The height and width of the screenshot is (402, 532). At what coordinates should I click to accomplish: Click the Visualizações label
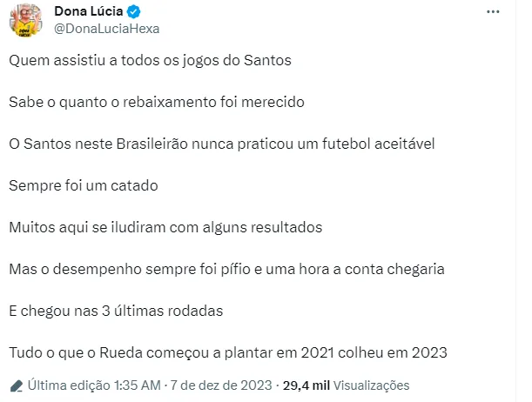(371, 385)
